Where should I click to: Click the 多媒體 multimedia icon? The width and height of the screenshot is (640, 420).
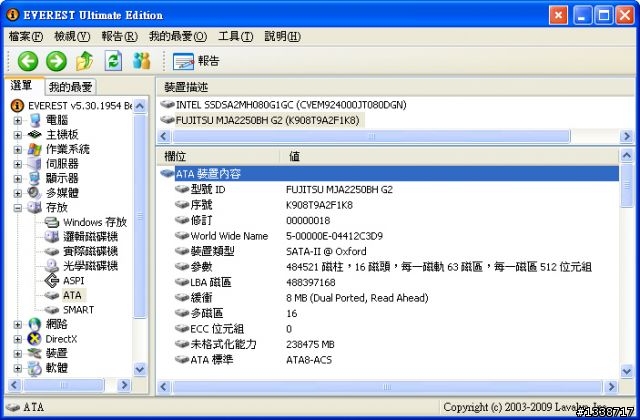(35, 193)
